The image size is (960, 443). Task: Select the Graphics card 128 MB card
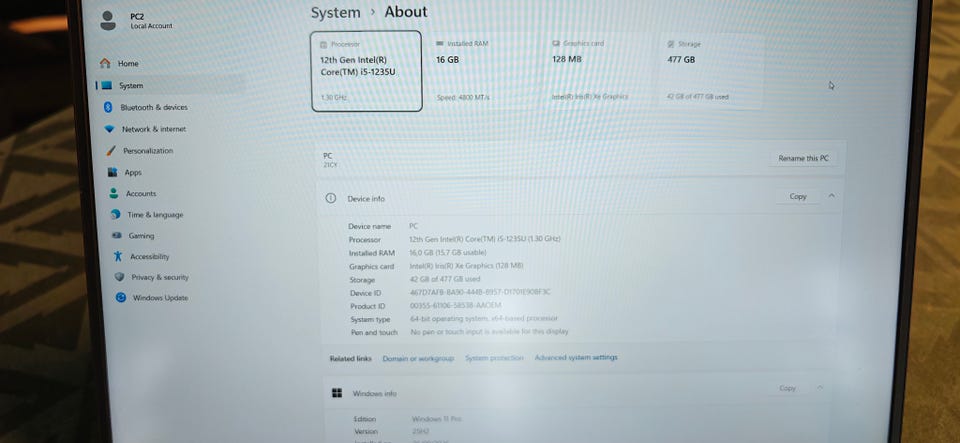tap(599, 71)
